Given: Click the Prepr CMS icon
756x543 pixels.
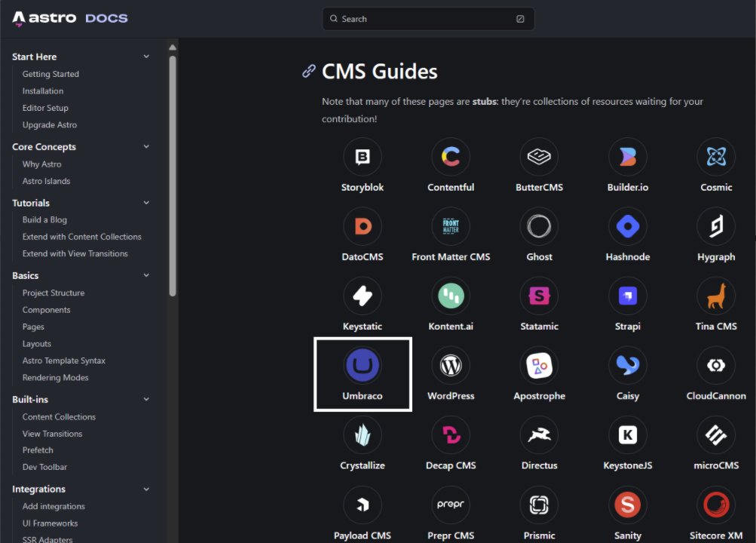Looking at the screenshot, I should pyautogui.click(x=451, y=505).
